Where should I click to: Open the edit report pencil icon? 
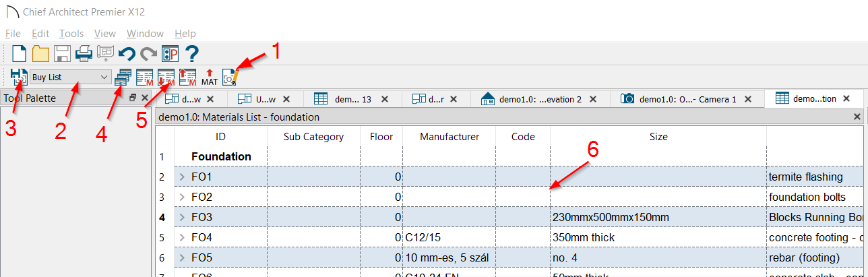point(230,77)
